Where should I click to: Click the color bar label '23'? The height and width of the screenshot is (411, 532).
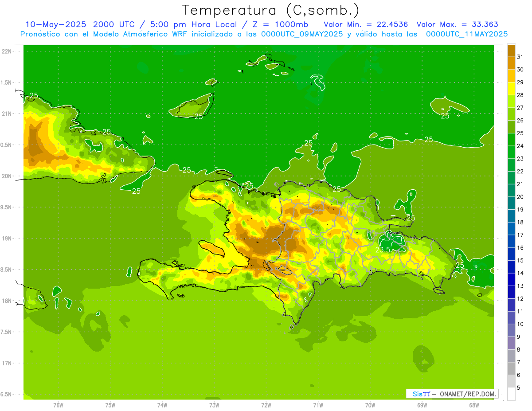(520, 159)
